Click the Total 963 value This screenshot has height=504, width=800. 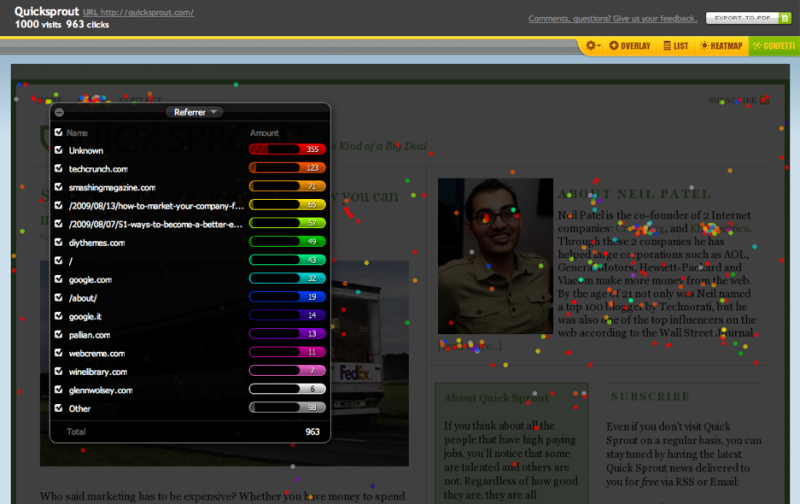click(x=312, y=432)
